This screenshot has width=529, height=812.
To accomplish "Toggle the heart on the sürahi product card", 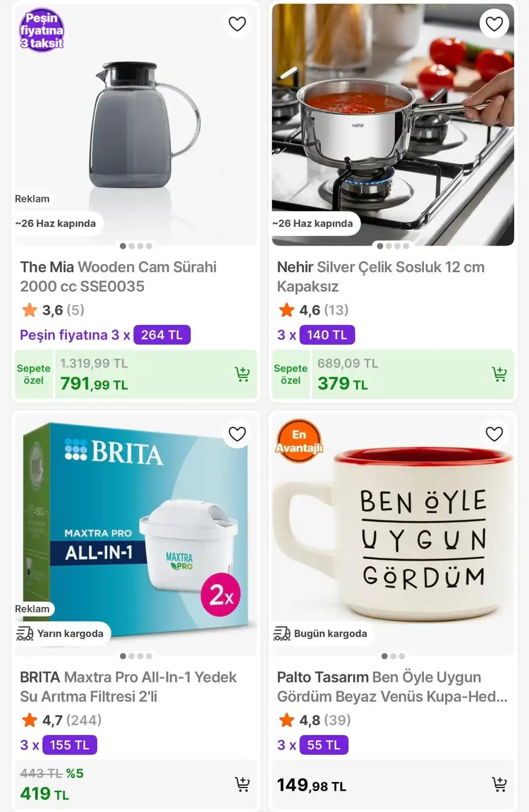I will 237,23.
